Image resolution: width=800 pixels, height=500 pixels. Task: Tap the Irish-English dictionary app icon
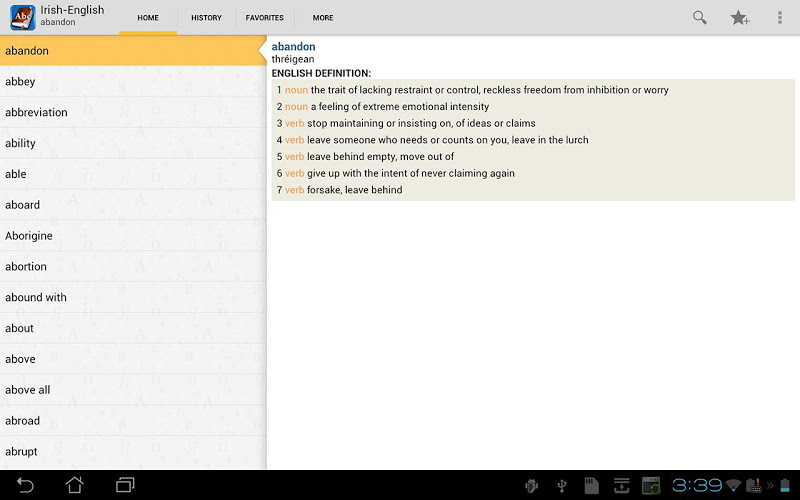[x=22, y=17]
